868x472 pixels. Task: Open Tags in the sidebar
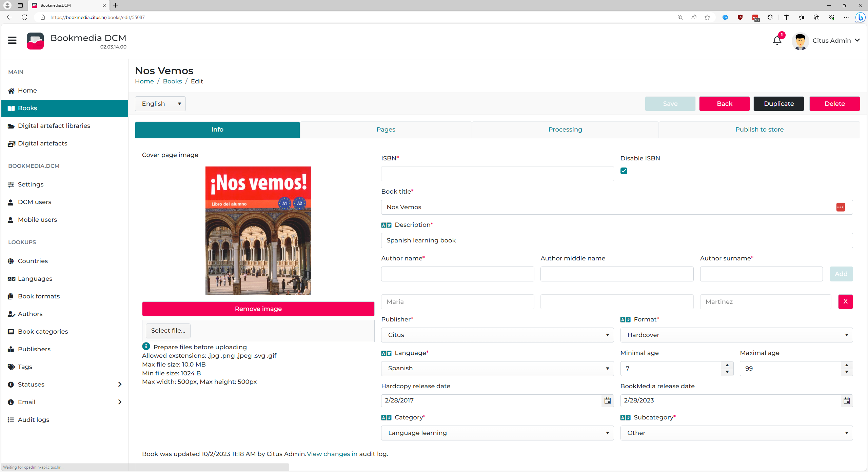click(25, 367)
